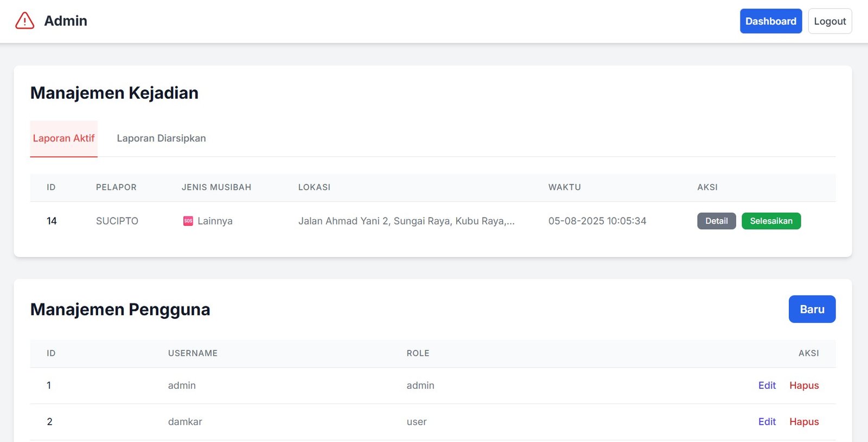Open the Laporan Diarsipkan tab
The height and width of the screenshot is (442, 868).
click(161, 138)
